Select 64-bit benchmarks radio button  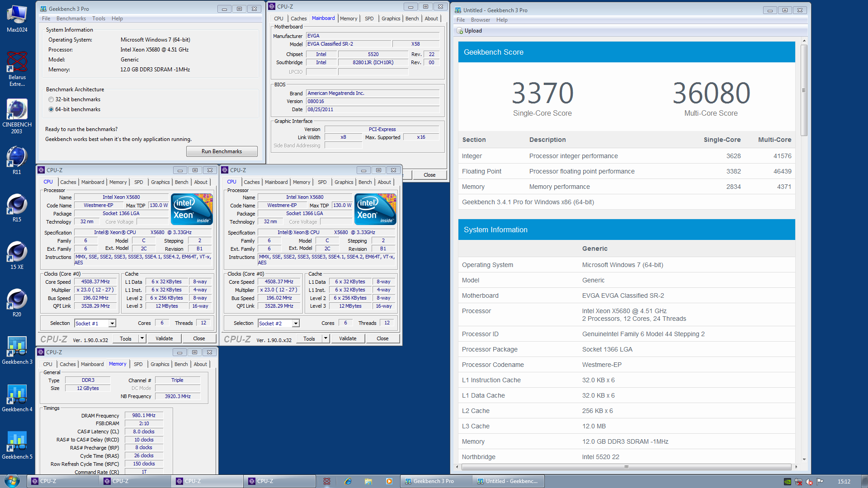(51, 109)
